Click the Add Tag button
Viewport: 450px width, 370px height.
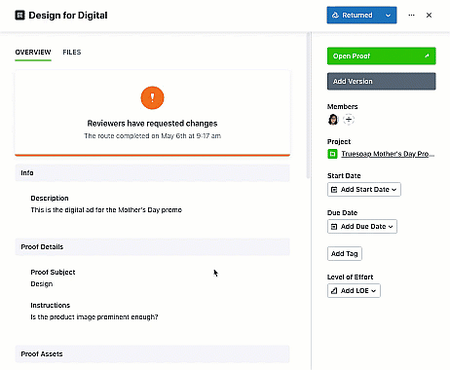(344, 254)
